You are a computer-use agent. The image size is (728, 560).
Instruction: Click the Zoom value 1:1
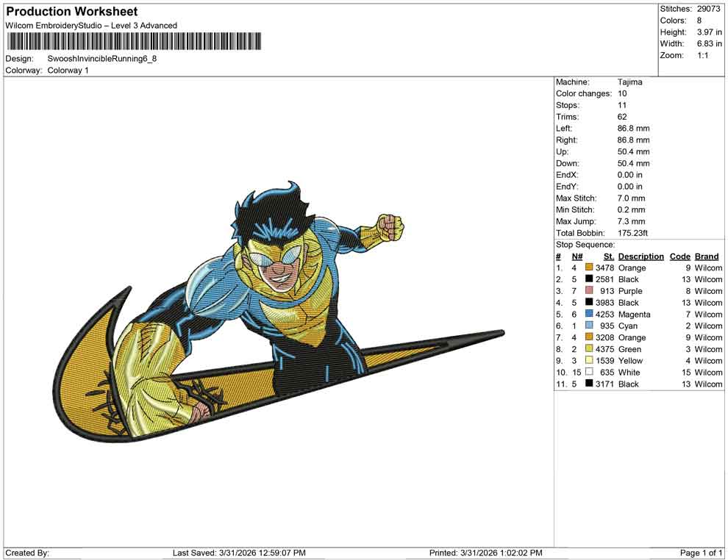(702, 55)
